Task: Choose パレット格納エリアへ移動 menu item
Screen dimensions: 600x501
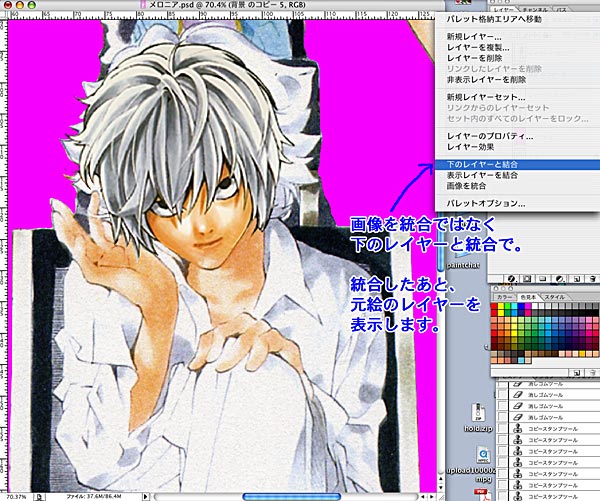Action: 517,19
